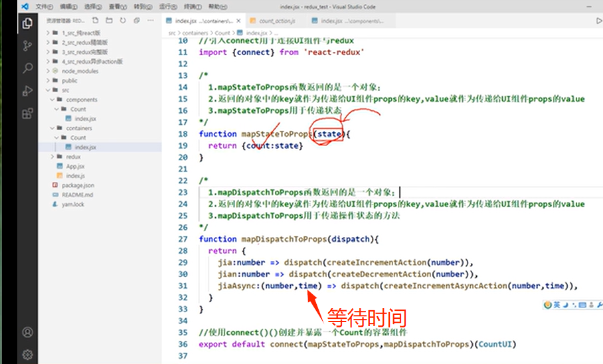
Task: Open the Source Control view
Action: pos(27,46)
